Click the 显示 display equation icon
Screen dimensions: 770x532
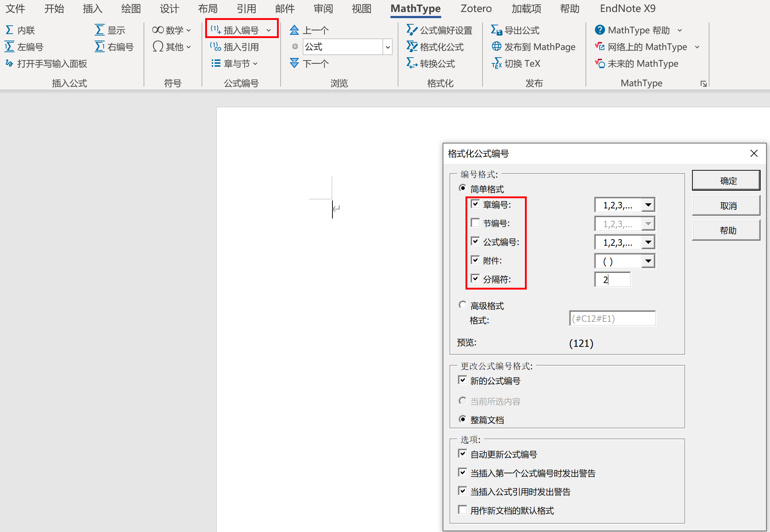100,30
